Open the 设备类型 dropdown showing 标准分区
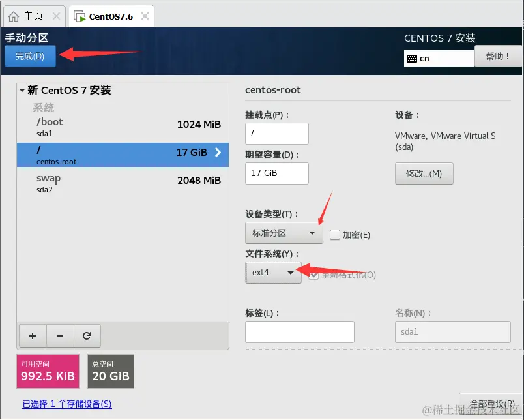 [284, 233]
